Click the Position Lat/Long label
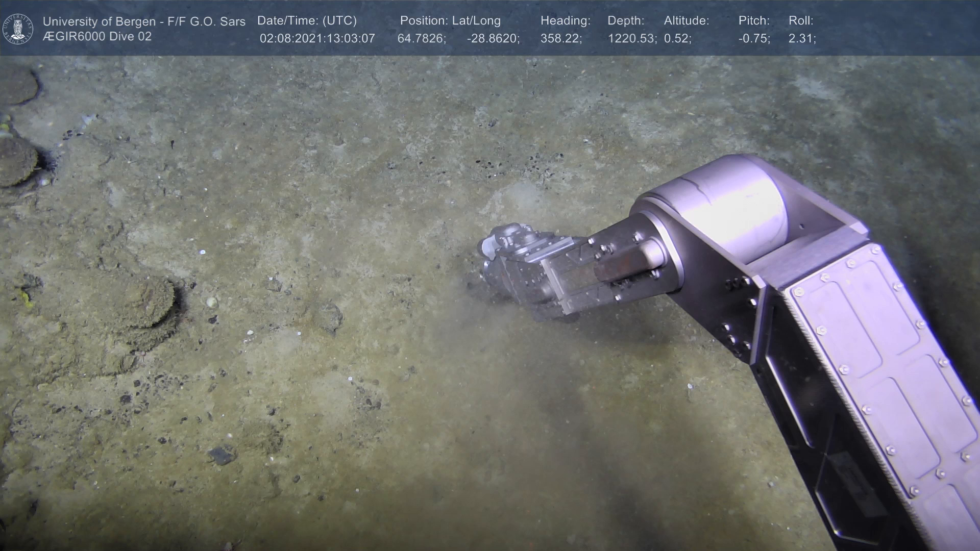Screen dimensions: 980x551 [450, 21]
